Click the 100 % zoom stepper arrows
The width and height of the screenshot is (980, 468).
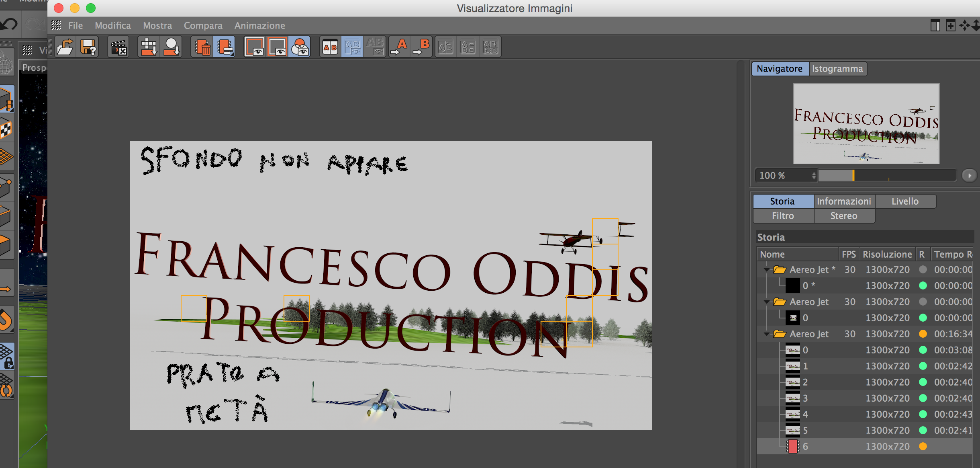tap(814, 176)
